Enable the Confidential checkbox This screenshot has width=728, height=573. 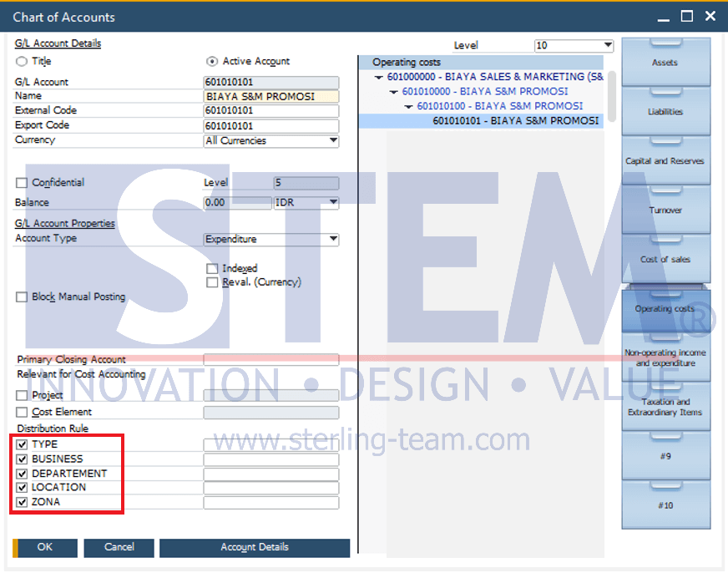[22, 183]
